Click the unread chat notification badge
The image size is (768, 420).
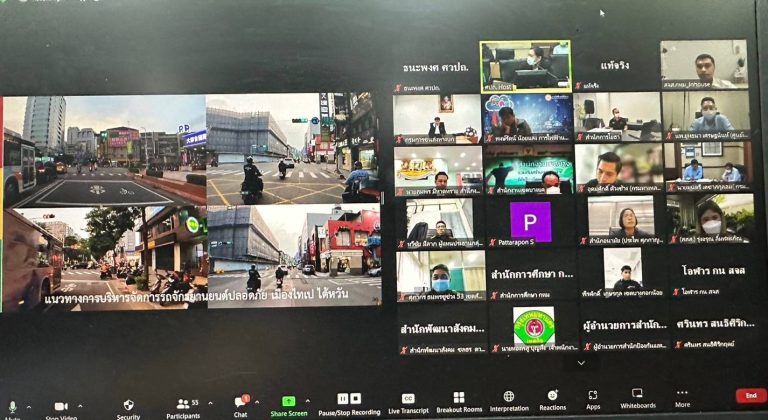[x=246, y=398]
